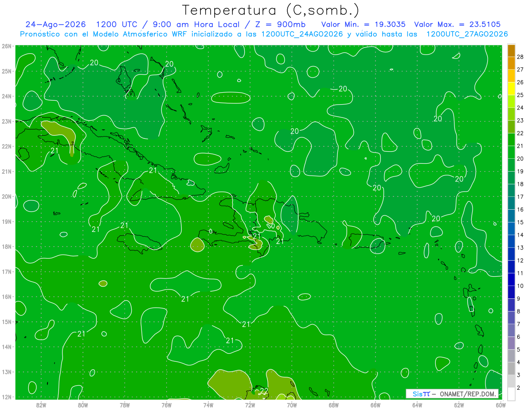Click latitude axis label '18N'
The image size is (532, 411).
[x=6, y=247]
